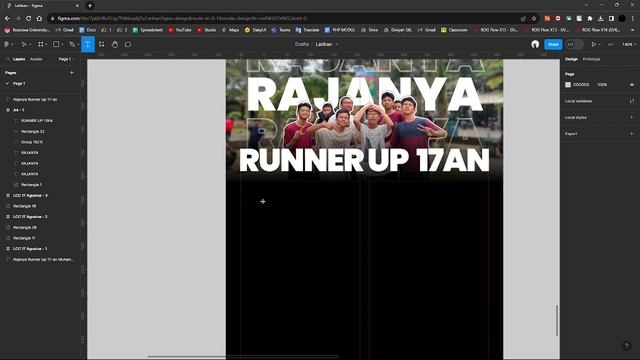Open the Figma main menu icon
The height and width of the screenshot is (360, 640).
coord(7,44)
